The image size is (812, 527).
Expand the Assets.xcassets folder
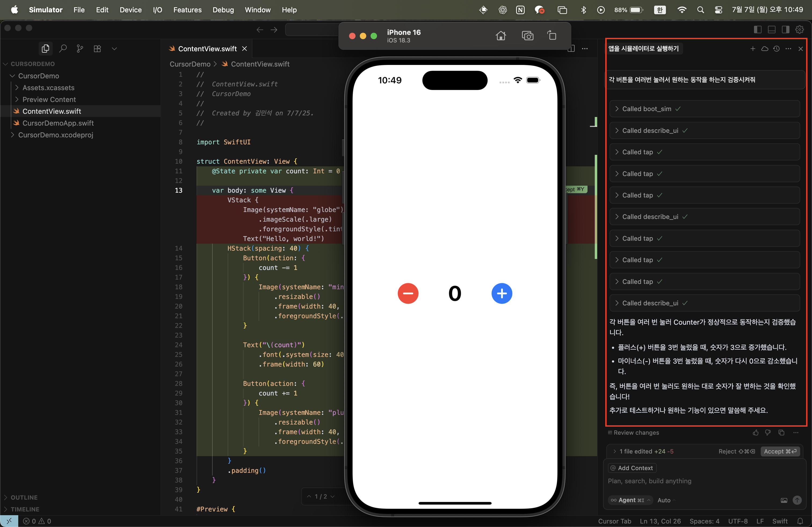pyautogui.click(x=48, y=87)
